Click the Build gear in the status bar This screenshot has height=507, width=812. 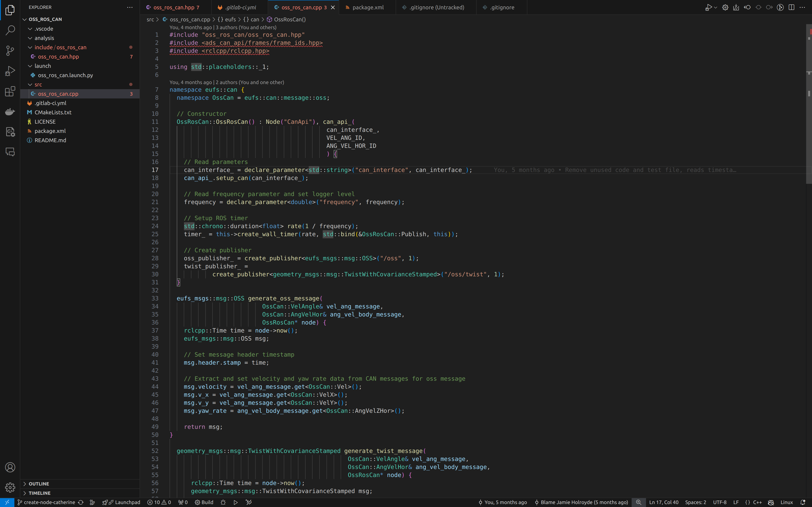click(204, 502)
